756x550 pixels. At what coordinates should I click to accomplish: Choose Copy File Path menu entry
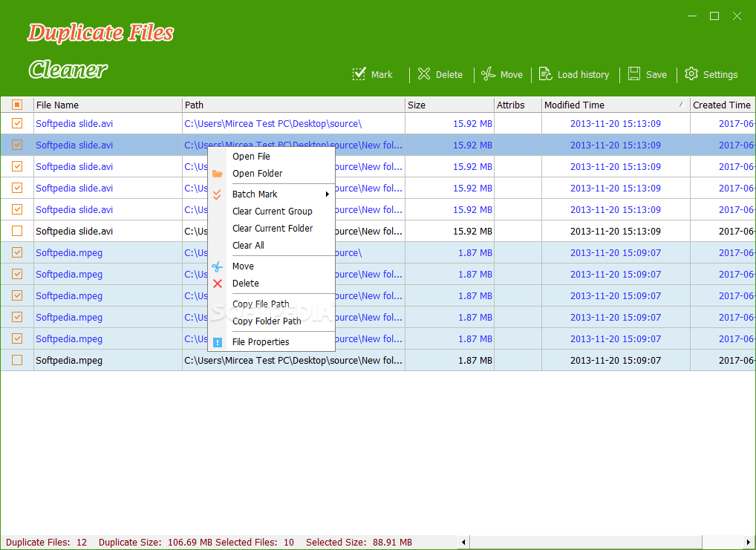tap(272, 304)
